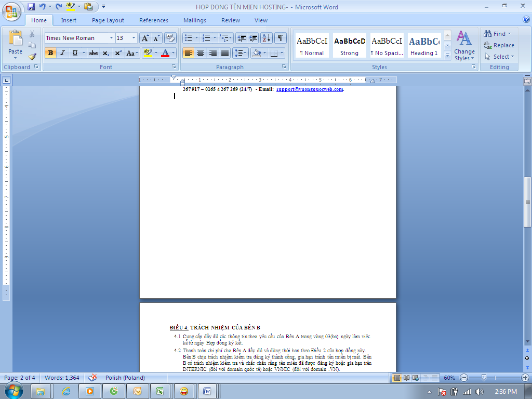Image resolution: width=532 pixels, height=399 pixels.
Task: Toggle Italic formatting button
Action: click(x=63, y=53)
